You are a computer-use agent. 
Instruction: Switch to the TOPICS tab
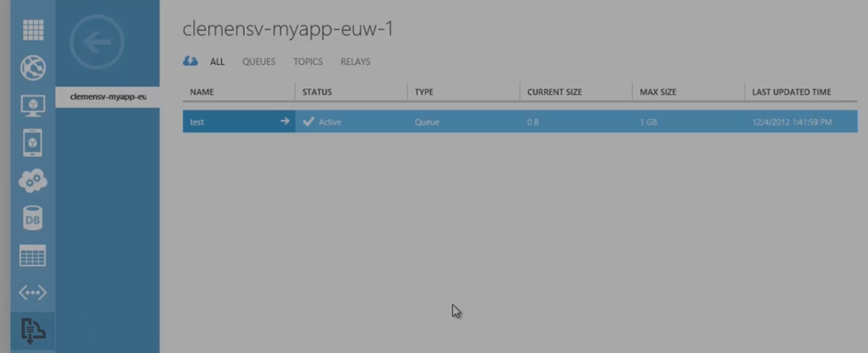(x=308, y=62)
